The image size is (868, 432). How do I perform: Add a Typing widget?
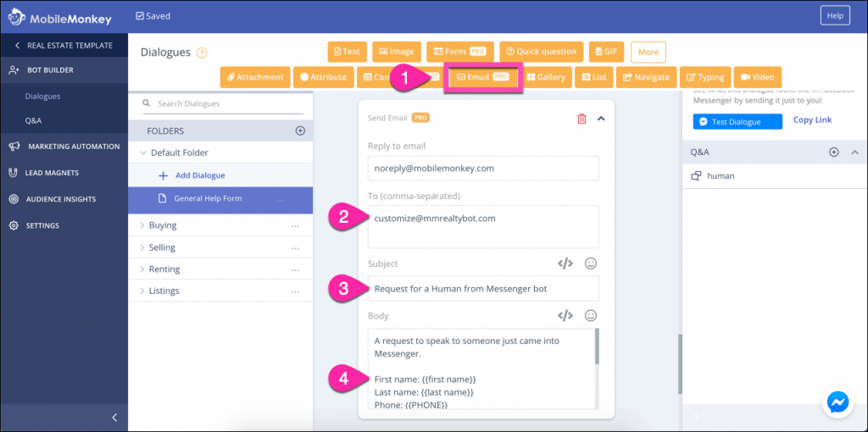[x=706, y=77]
